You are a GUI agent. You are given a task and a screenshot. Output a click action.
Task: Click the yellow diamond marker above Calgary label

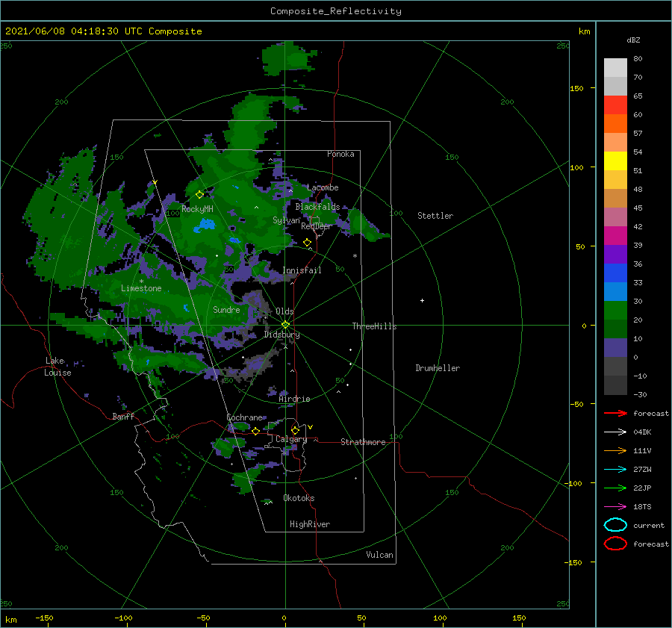tap(295, 430)
